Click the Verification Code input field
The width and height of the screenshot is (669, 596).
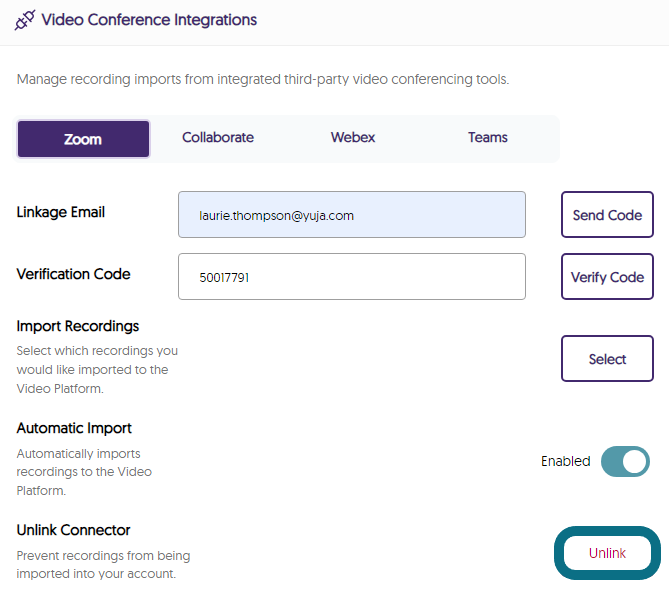coord(352,276)
